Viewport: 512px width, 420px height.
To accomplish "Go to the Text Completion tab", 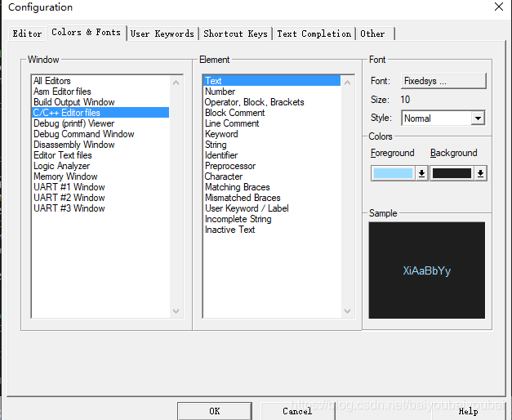I will pyautogui.click(x=314, y=34).
